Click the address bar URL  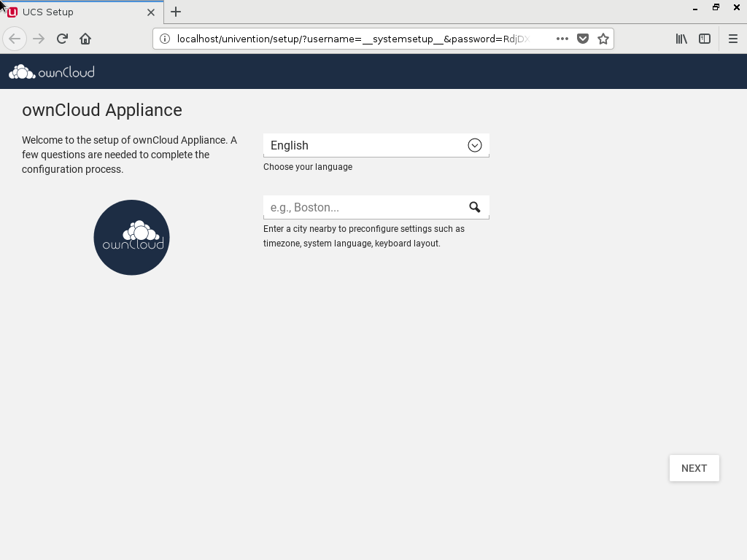point(354,39)
